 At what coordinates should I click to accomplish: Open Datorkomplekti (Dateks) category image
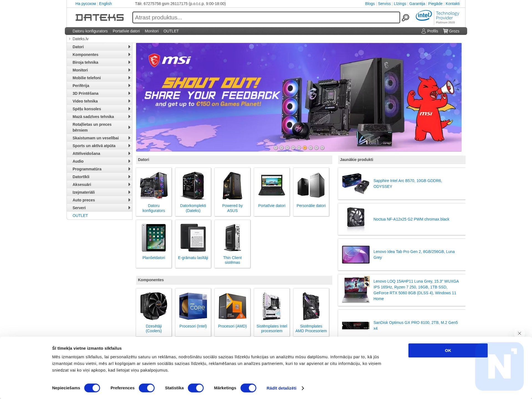(x=193, y=186)
